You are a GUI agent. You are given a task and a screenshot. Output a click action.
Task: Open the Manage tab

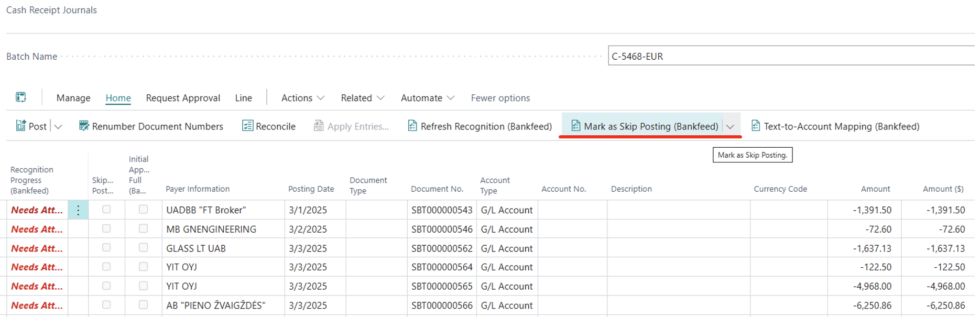(x=73, y=98)
